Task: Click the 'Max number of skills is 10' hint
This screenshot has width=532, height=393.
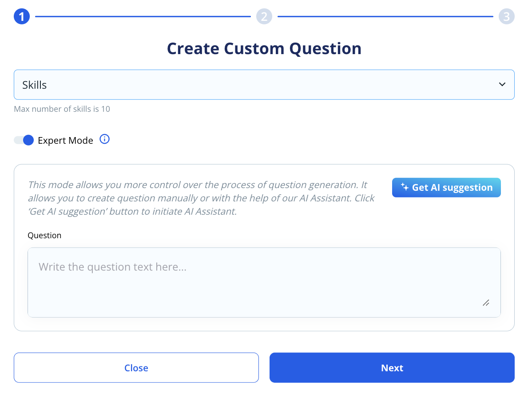Action: [x=62, y=109]
